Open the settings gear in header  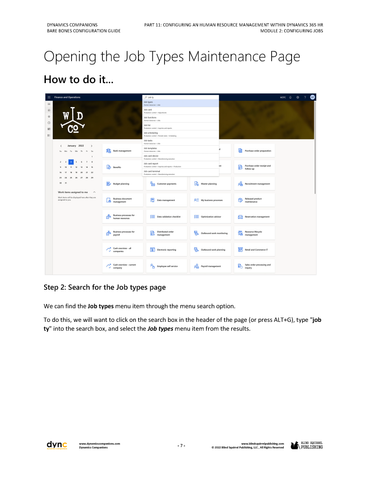(298, 97)
